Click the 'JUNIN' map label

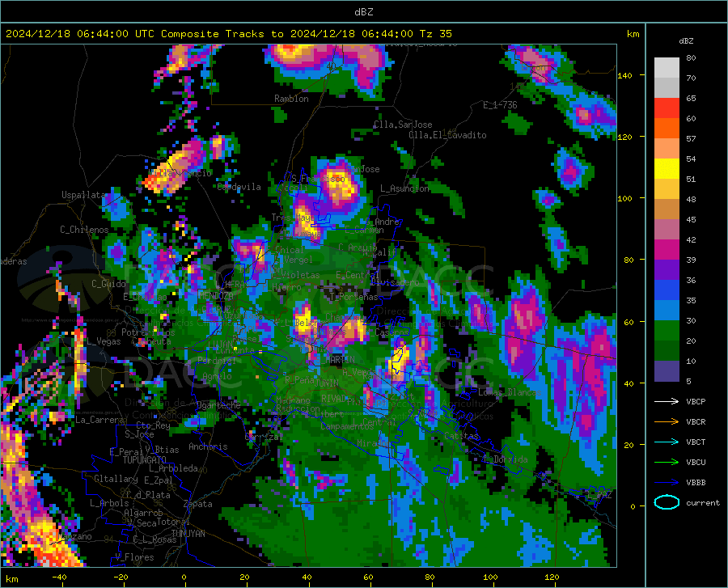pyautogui.click(x=328, y=383)
